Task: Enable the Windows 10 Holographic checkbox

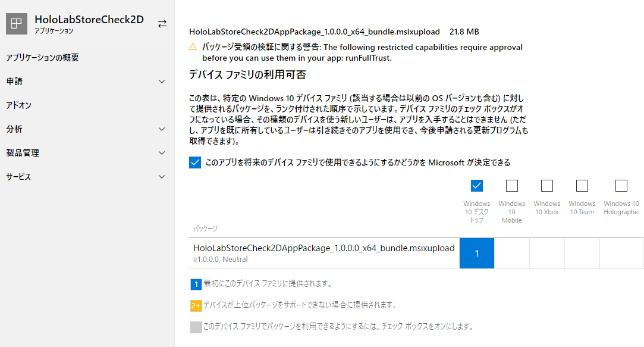Action: 621,186
